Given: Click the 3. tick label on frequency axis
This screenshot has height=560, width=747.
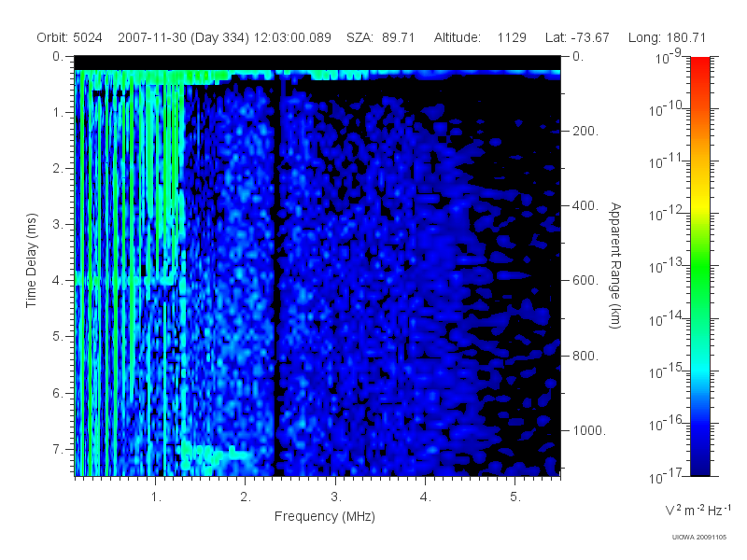Looking at the screenshot, I should (x=336, y=497).
